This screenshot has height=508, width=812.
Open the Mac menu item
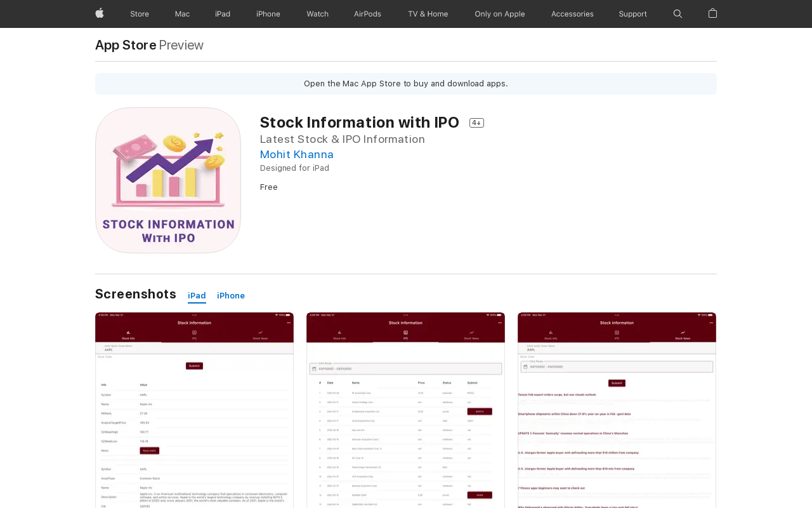click(182, 14)
